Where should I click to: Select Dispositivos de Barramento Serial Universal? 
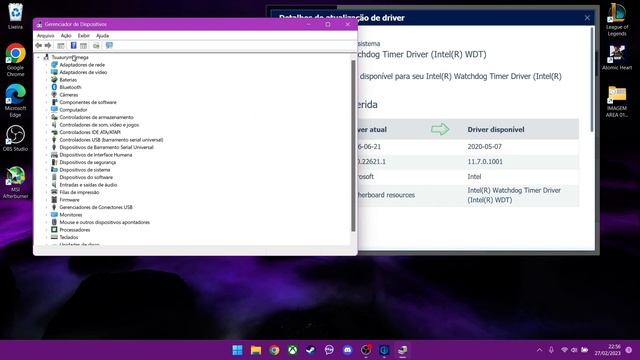point(107,147)
